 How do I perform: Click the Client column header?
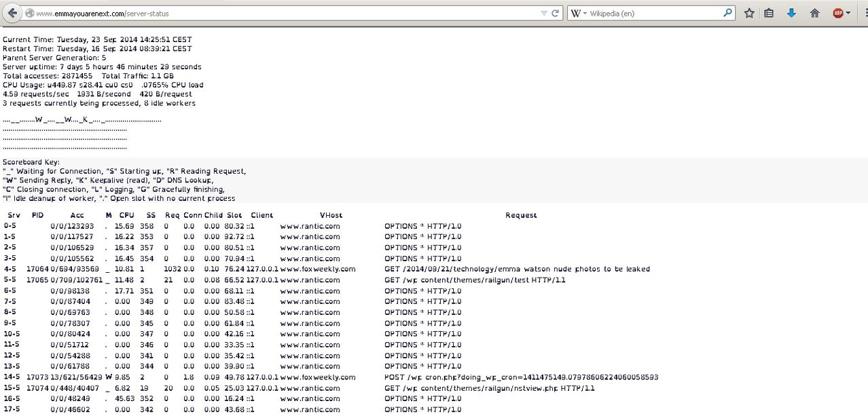tap(261, 215)
